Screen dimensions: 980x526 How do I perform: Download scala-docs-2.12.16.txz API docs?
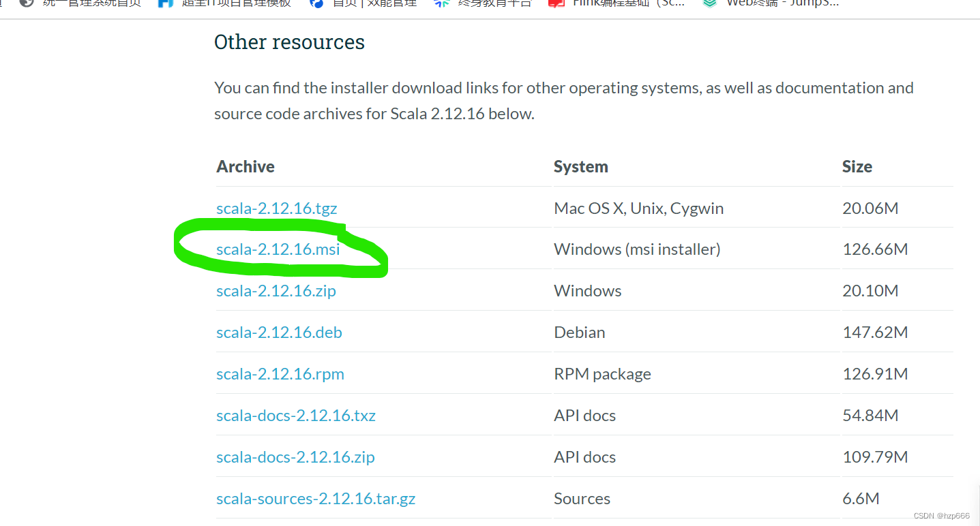pyautogui.click(x=296, y=416)
